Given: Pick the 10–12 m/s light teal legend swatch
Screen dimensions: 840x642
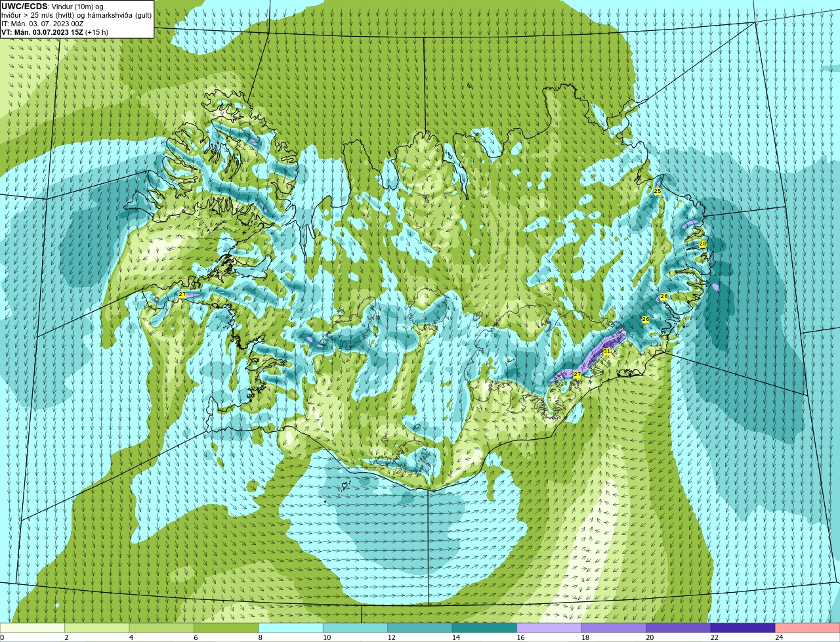Looking at the screenshot, I should coord(356,628).
